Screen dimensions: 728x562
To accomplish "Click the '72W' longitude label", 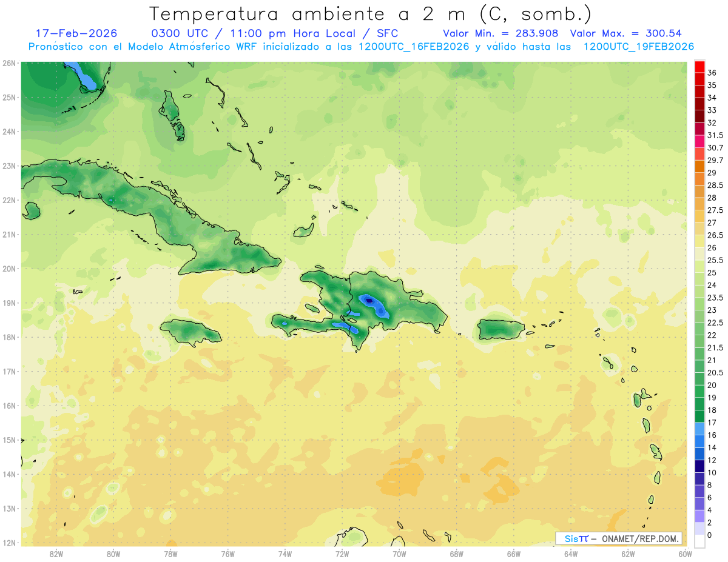I will [342, 554].
